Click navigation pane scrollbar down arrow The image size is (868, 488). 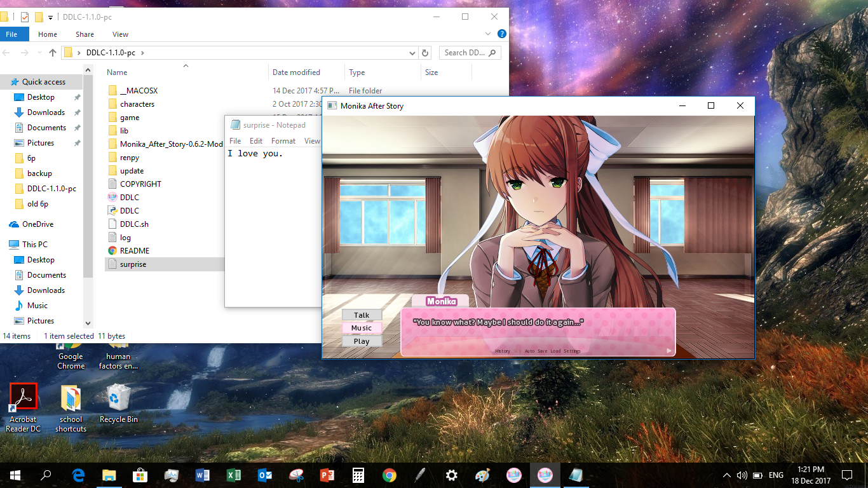[88, 323]
